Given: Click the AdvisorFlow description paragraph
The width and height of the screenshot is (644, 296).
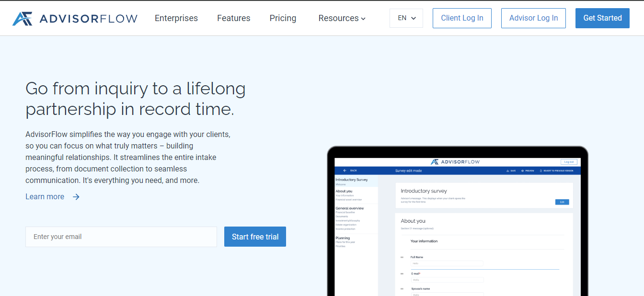Looking at the screenshot, I should coord(128,158).
